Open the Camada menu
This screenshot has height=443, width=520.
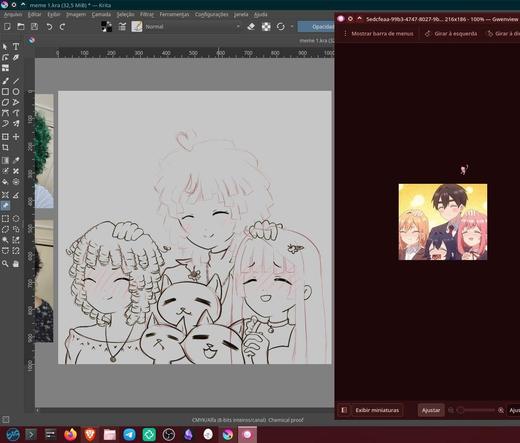[101, 14]
